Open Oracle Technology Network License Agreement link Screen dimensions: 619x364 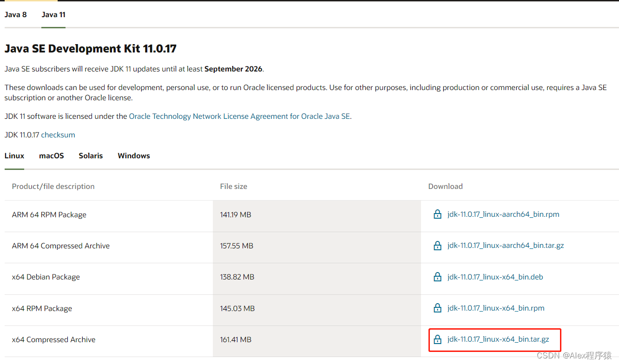pyautogui.click(x=239, y=117)
